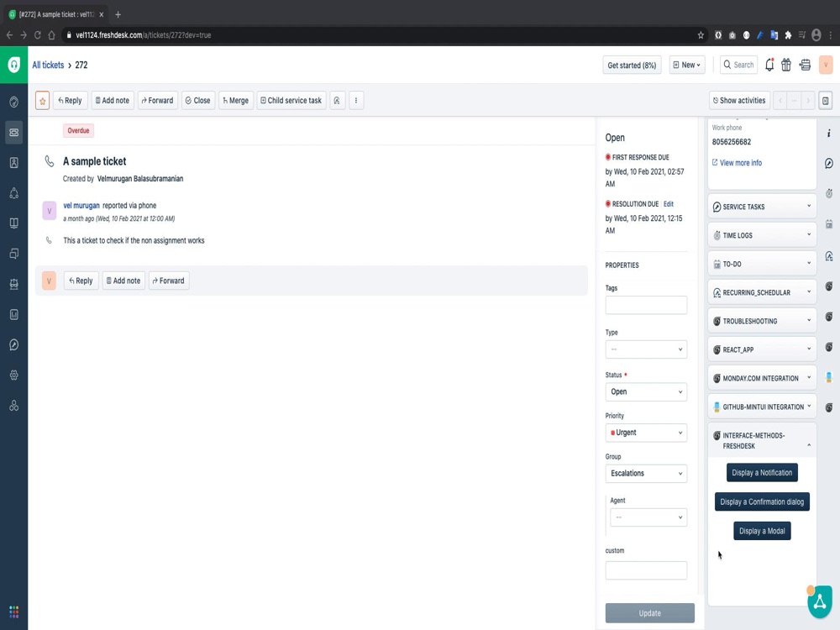Click Reply in the top toolbar
The image size is (840, 630).
(x=71, y=101)
